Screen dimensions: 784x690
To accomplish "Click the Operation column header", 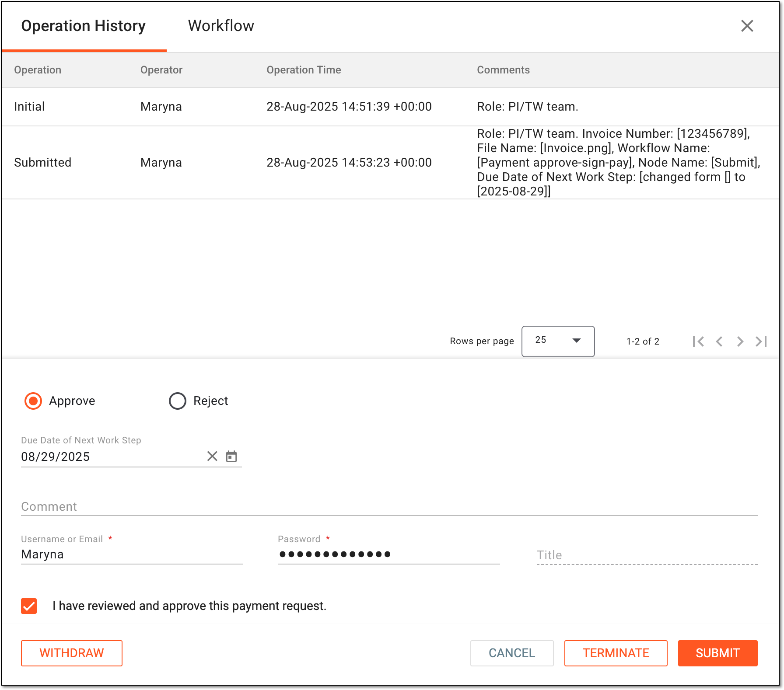I will pyautogui.click(x=38, y=70).
